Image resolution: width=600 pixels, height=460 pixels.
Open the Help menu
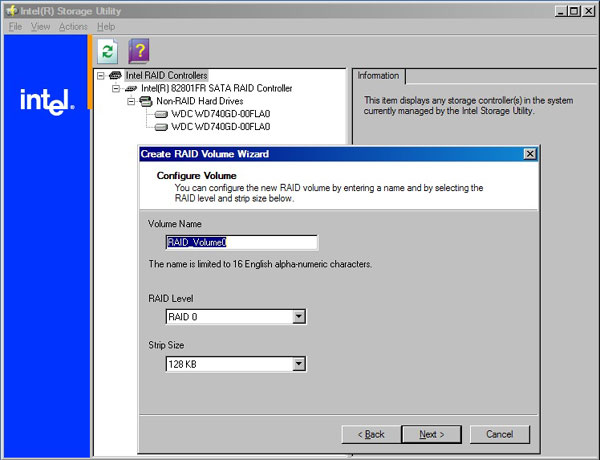(x=106, y=26)
